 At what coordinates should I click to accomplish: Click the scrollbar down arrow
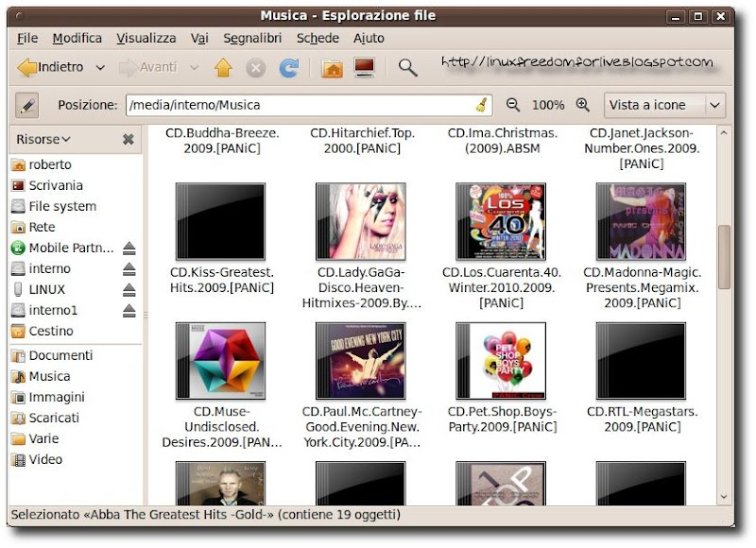click(724, 497)
